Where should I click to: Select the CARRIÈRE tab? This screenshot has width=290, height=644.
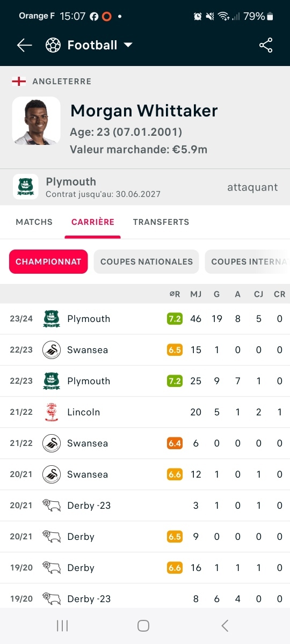(x=93, y=222)
